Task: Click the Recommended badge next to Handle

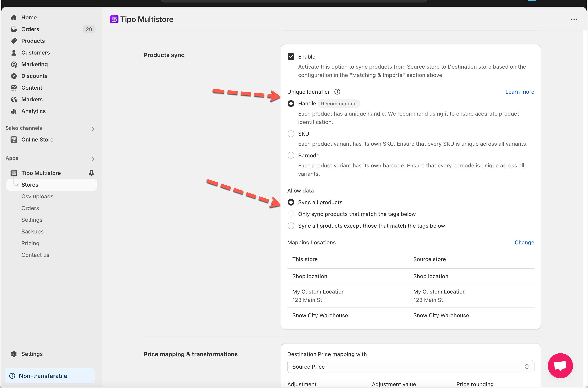Action: (x=339, y=104)
